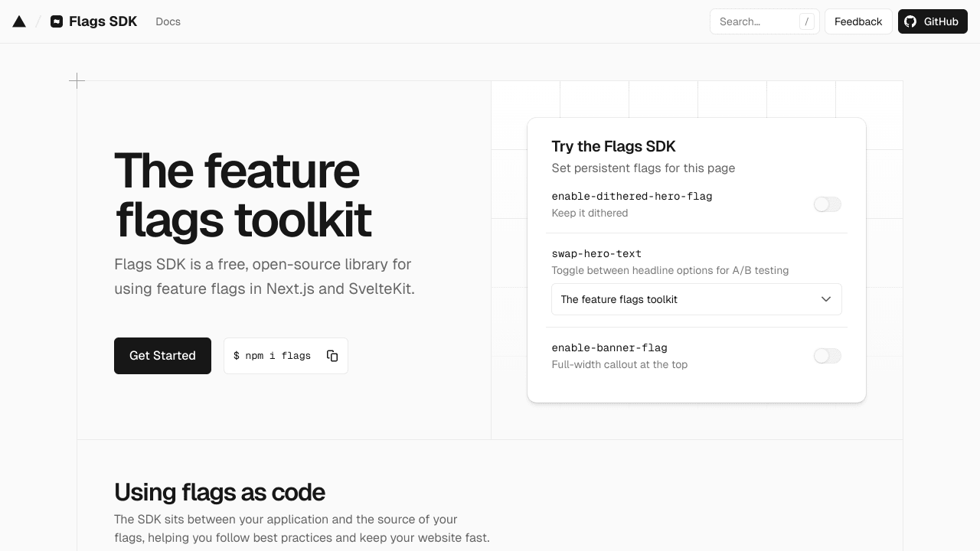
Task: Open the Feedback form
Action: pos(857,21)
